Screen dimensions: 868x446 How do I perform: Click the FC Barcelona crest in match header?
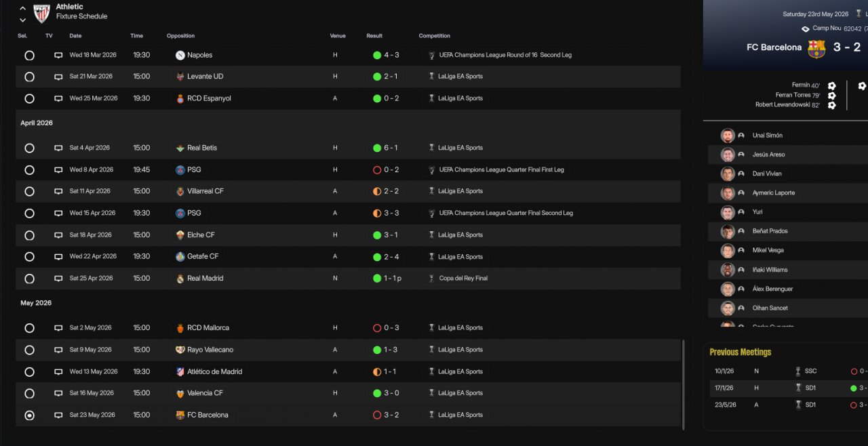click(816, 48)
